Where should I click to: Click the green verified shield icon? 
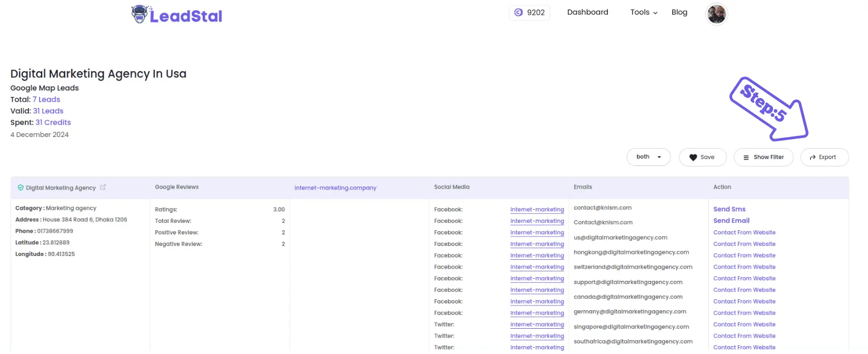coord(21,188)
